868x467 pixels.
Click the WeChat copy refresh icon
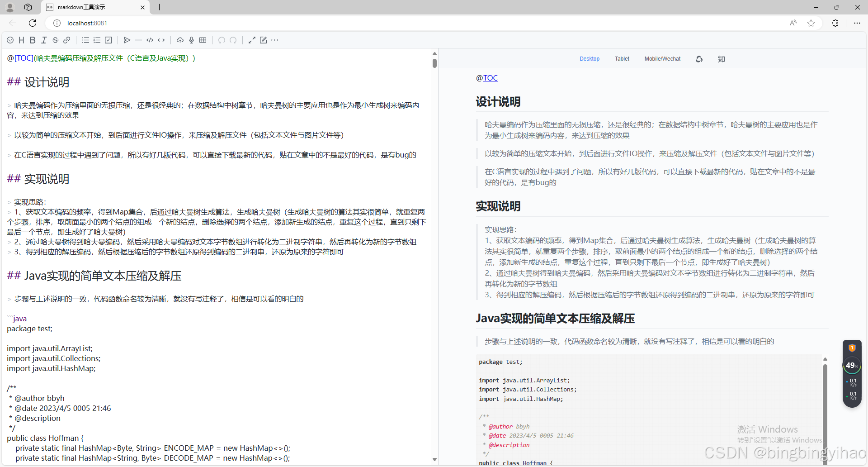tap(699, 59)
